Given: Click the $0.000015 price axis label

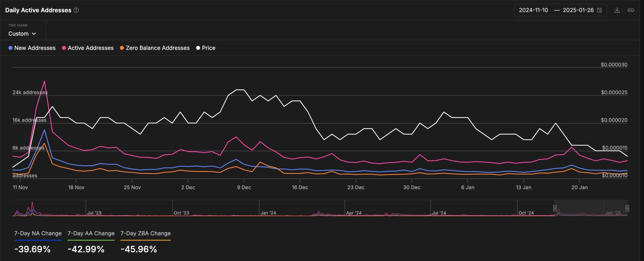Looking at the screenshot, I should pyautogui.click(x=615, y=148).
